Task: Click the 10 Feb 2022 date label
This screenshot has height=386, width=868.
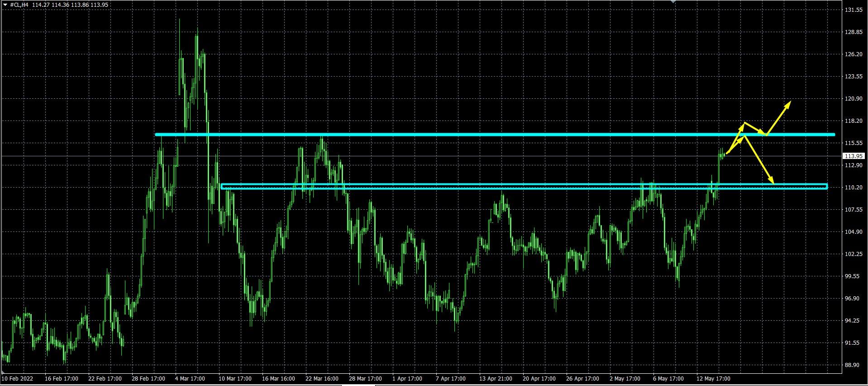Action: 18,378
